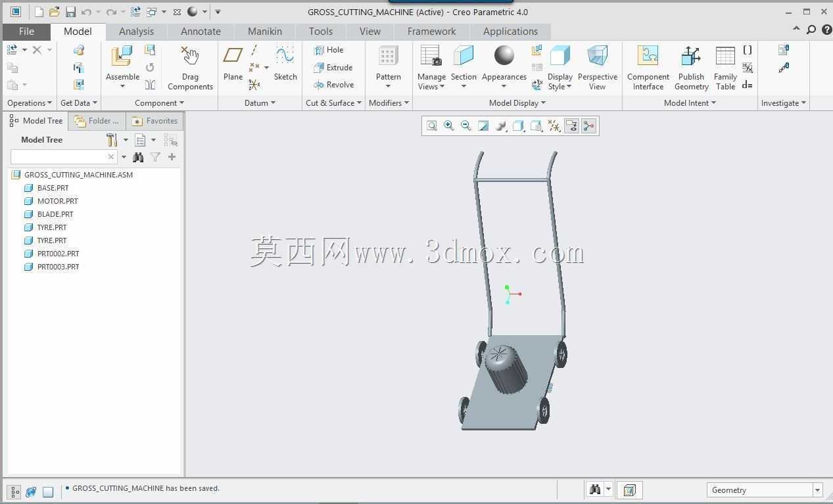Expand the Modifiers group dropdown
This screenshot has height=504, width=833.
389,103
